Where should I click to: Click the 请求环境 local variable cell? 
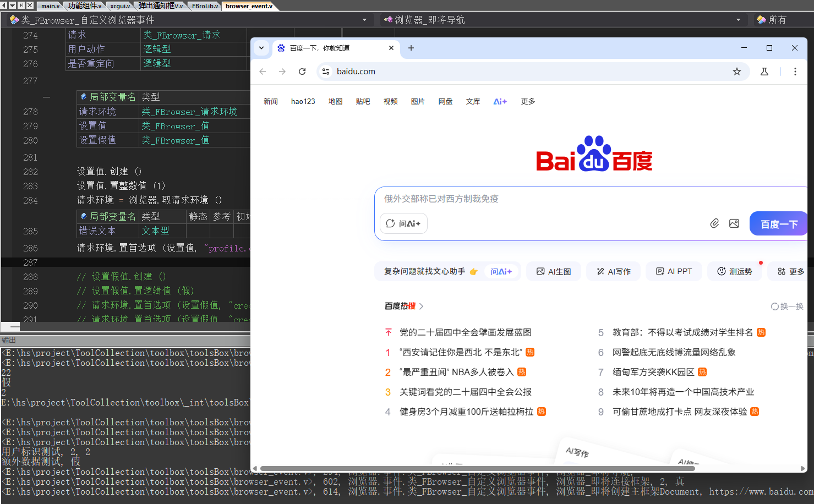coord(108,112)
